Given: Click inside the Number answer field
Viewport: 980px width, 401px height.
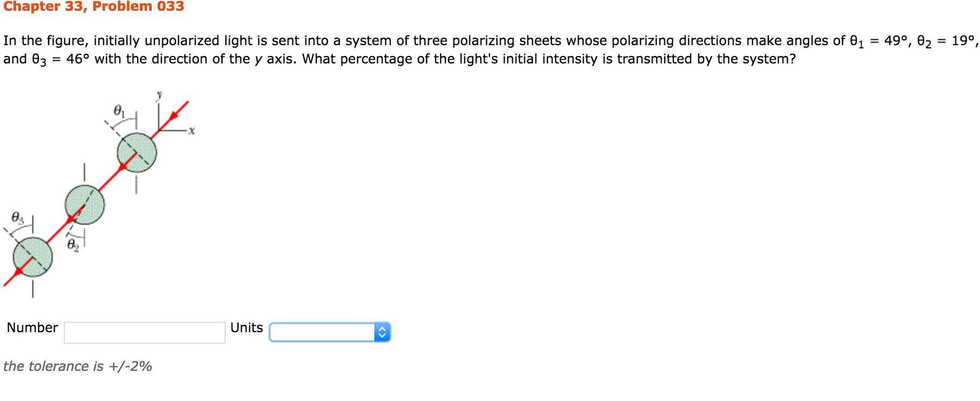Looking at the screenshot, I should tap(144, 332).
